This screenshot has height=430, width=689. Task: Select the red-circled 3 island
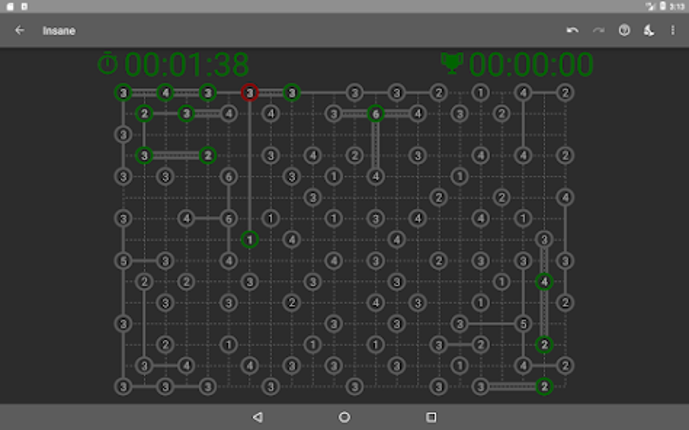tap(250, 93)
